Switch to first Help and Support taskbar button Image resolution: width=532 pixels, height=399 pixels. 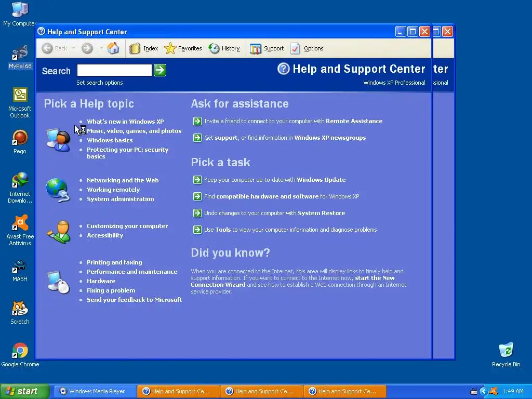(179, 391)
